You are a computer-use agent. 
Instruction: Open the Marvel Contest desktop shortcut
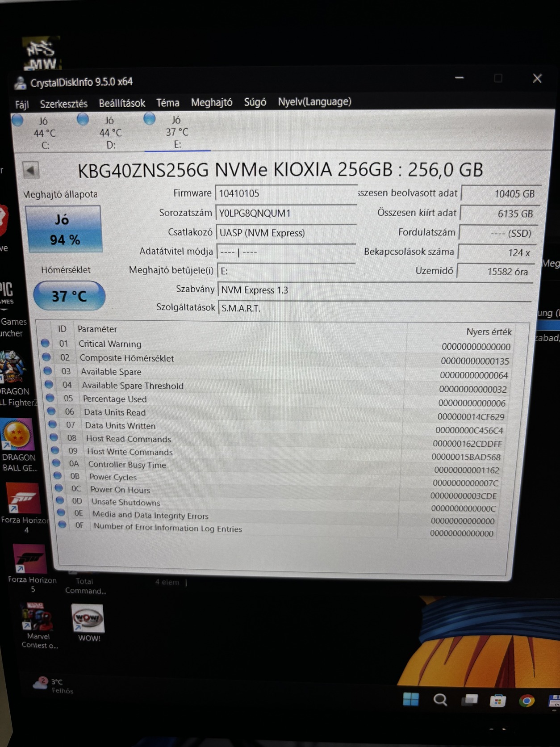(39, 626)
